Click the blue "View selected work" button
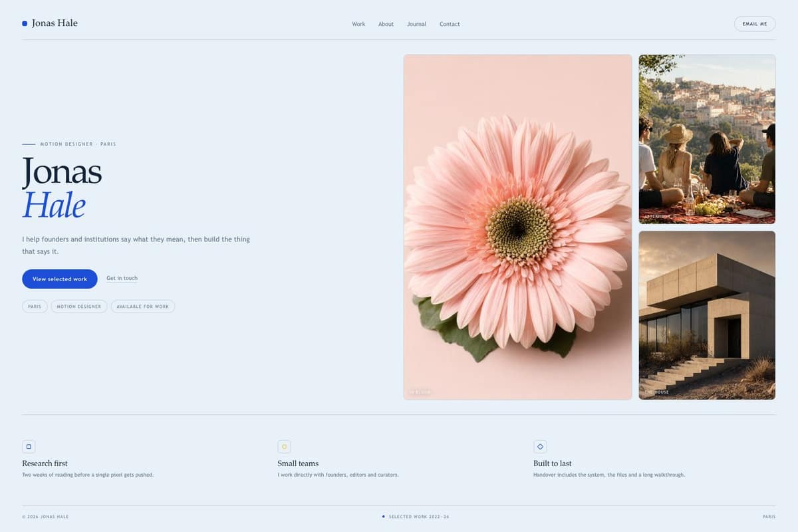Viewport: 798px width, 532px height. coord(60,279)
